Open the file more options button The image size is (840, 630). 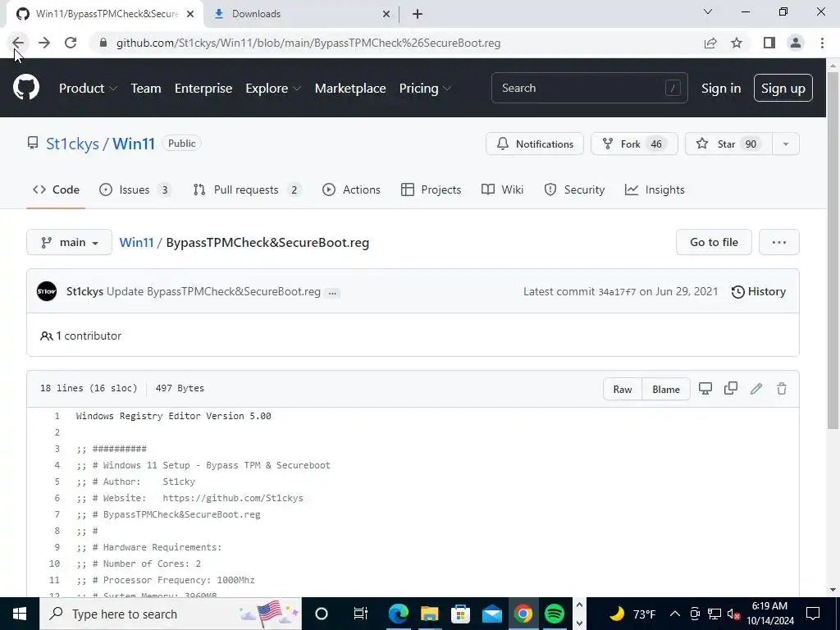[779, 242]
